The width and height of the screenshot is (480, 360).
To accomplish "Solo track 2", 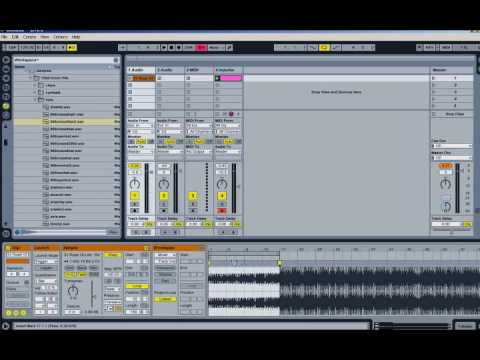I will coord(164,204).
